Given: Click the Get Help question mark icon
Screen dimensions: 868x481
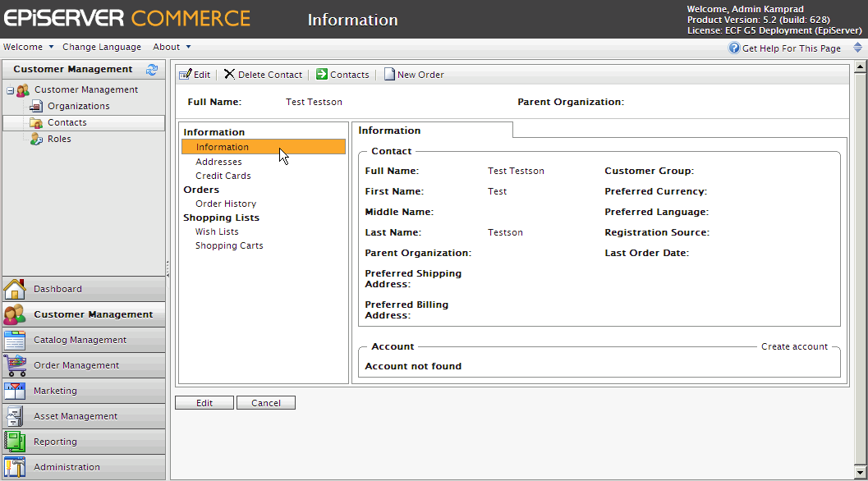Looking at the screenshot, I should point(734,48).
